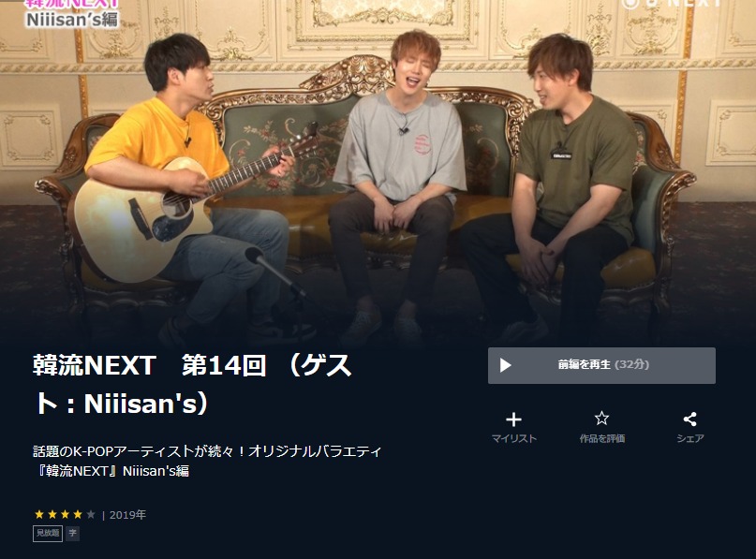Select the マイリスト label
This screenshot has height=559, width=756.
click(x=514, y=438)
